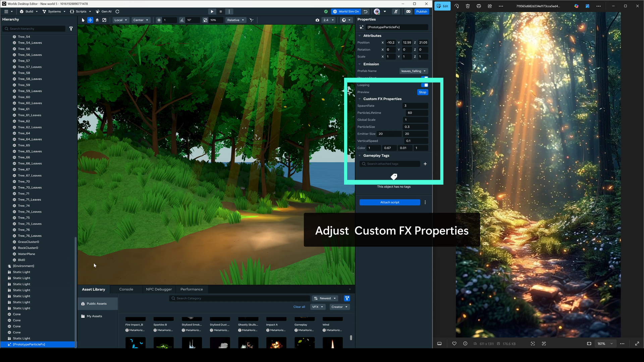
Task: Start playback with the Play button
Action: pos(212,11)
